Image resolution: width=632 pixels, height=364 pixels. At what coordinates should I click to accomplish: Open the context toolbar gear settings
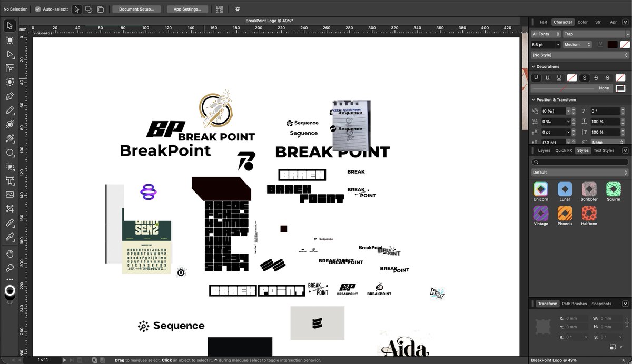pyautogui.click(x=238, y=9)
